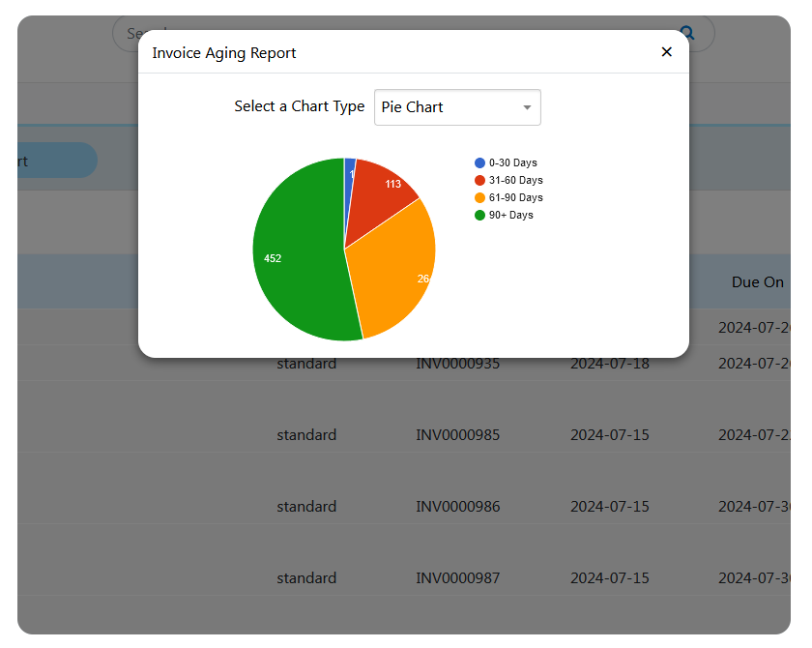Screen dimensions: 812x648
Task: Open invoice INV0000985
Action: pyautogui.click(x=457, y=434)
